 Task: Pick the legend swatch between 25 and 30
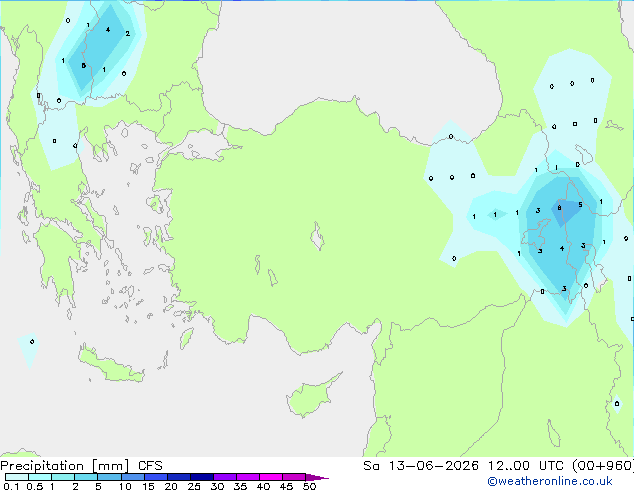pyautogui.click(x=201, y=477)
